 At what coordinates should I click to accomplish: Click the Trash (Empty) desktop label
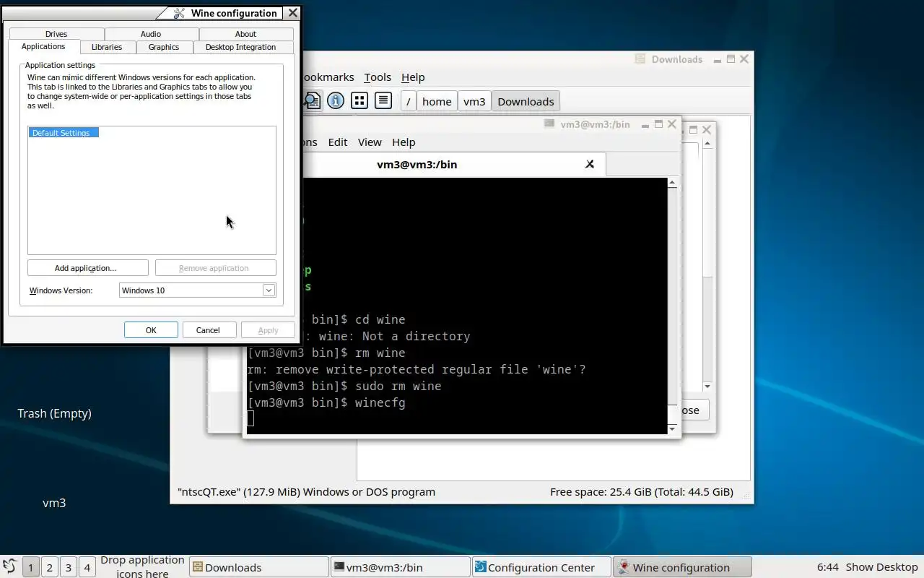(x=54, y=413)
